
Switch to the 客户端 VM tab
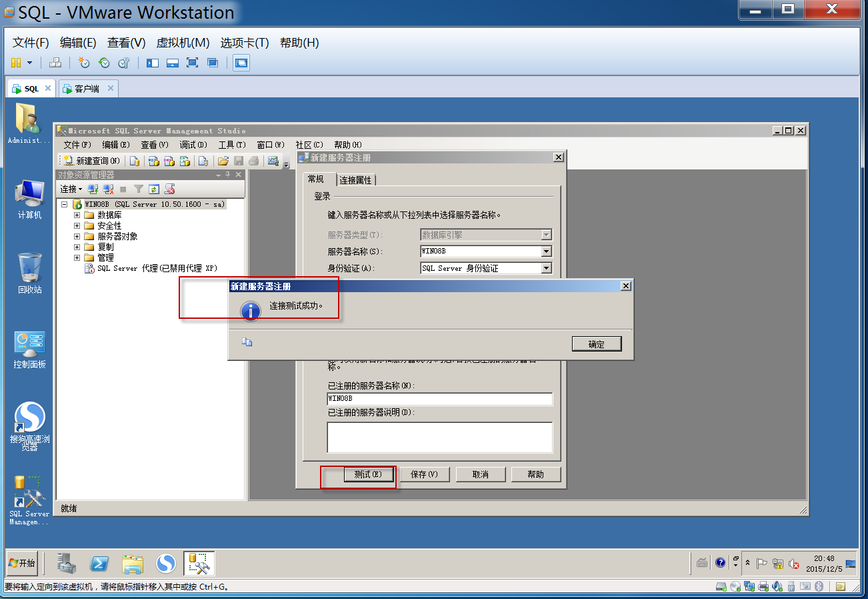(x=88, y=89)
